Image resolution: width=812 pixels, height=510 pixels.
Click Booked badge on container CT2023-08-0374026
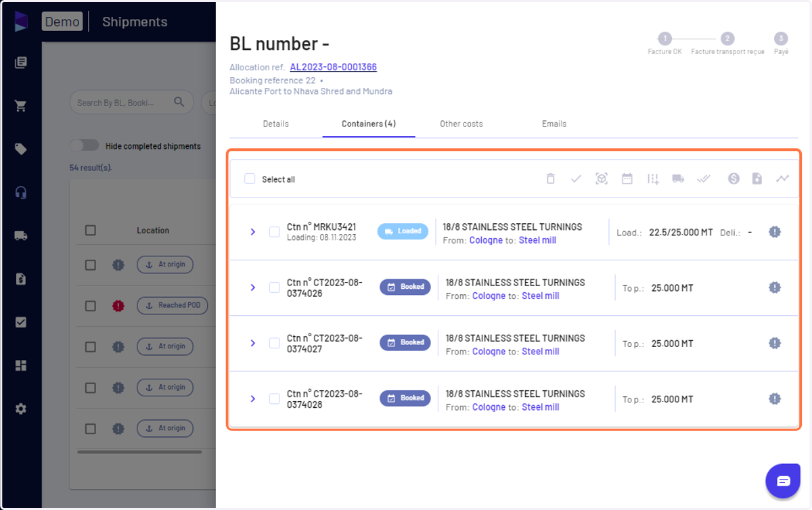(405, 287)
